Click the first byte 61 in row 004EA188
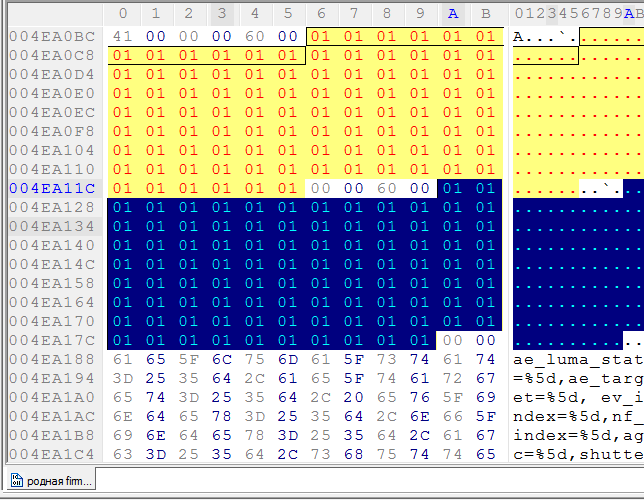The width and height of the screenshot is (644, 500). pyautogui.click(x=123, y=359)
